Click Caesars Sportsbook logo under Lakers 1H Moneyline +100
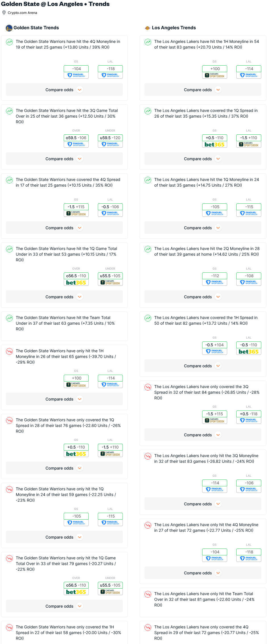 click(215, 76)
